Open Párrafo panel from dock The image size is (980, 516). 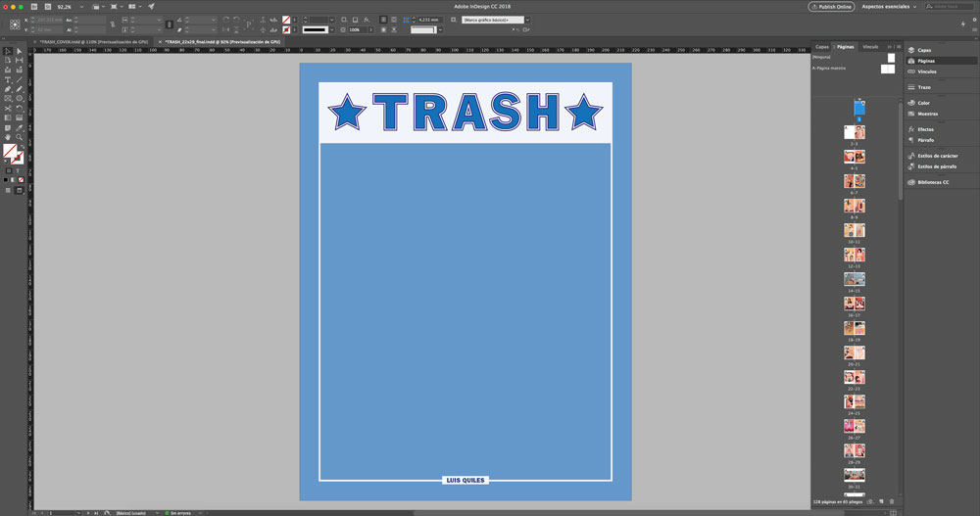tap(924, 140)
